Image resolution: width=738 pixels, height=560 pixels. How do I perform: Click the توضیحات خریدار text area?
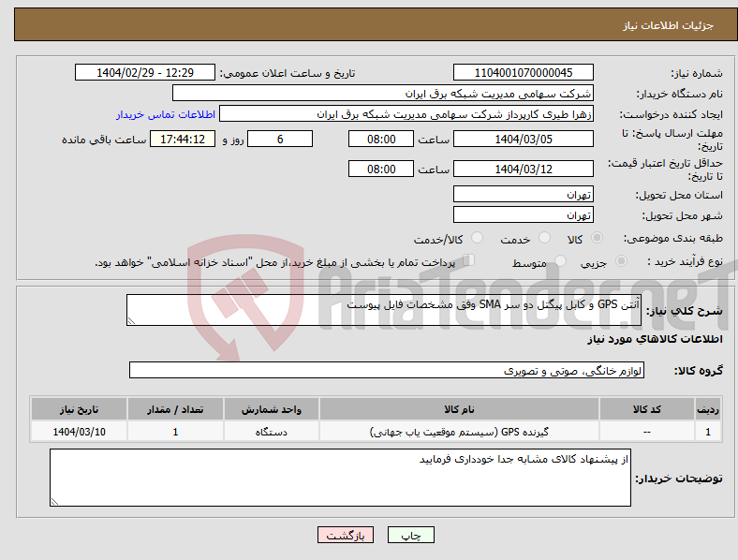pos(340,478)
